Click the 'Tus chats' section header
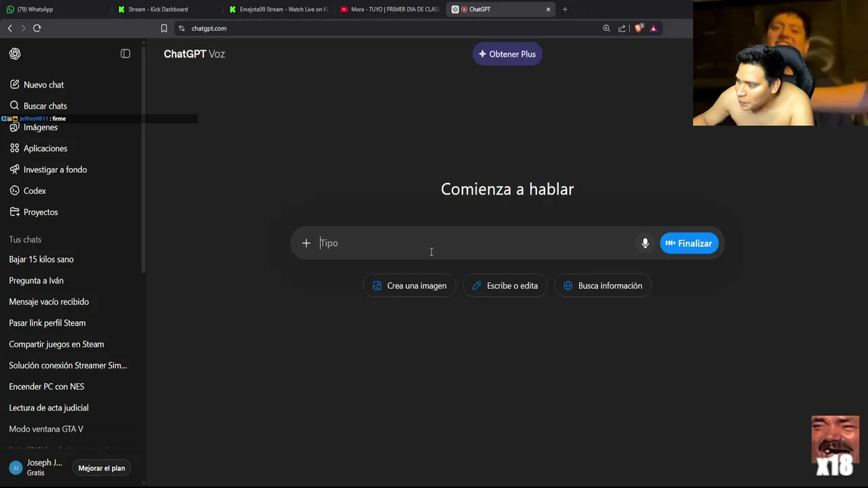The height and width of the screenshot is (488, 868). (x=25, y=239)
